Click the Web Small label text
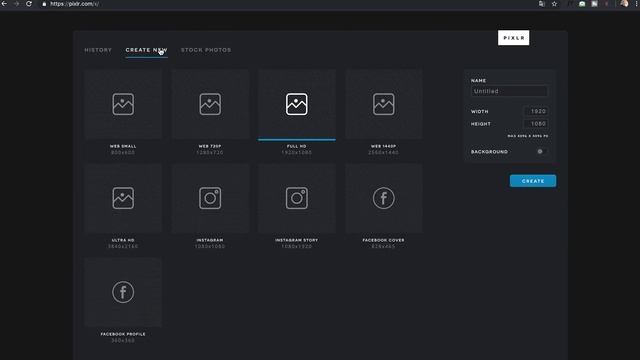The width and height of the screenshot is (640, 360). click(123, 146)
